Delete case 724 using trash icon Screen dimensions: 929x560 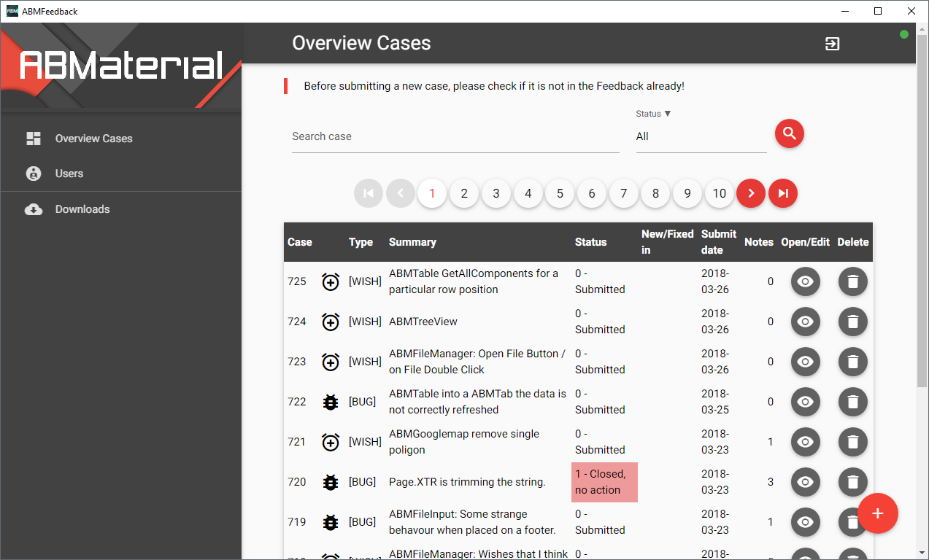(x=853, y=322)
